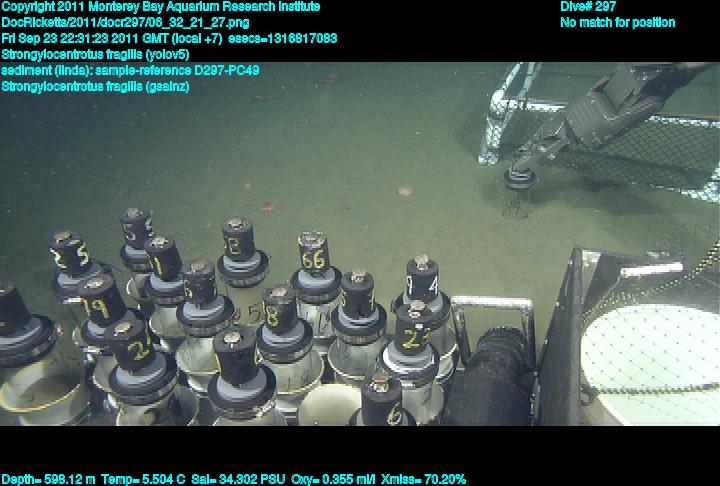Select the push core labeled 79

pos(100,300)
